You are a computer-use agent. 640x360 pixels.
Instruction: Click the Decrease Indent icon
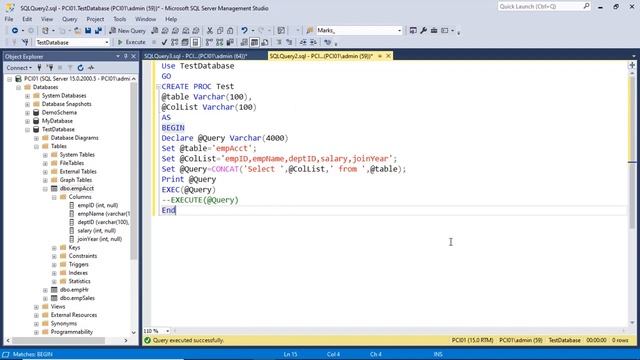pos(303,42)
